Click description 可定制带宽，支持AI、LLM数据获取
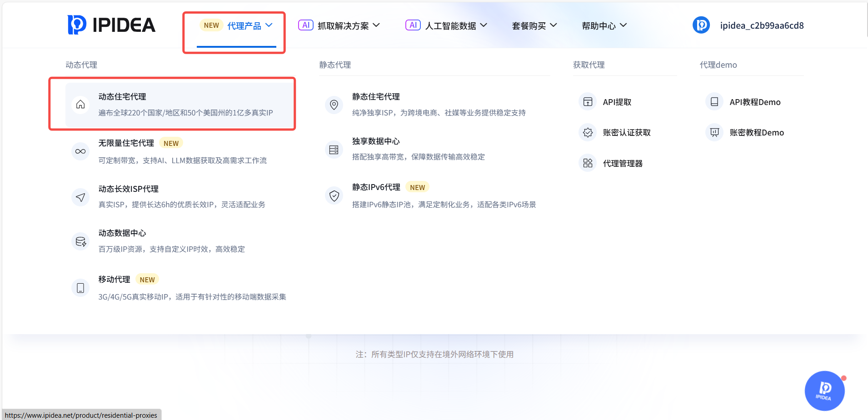Viewport: 868px width, 420px height. 183,160
